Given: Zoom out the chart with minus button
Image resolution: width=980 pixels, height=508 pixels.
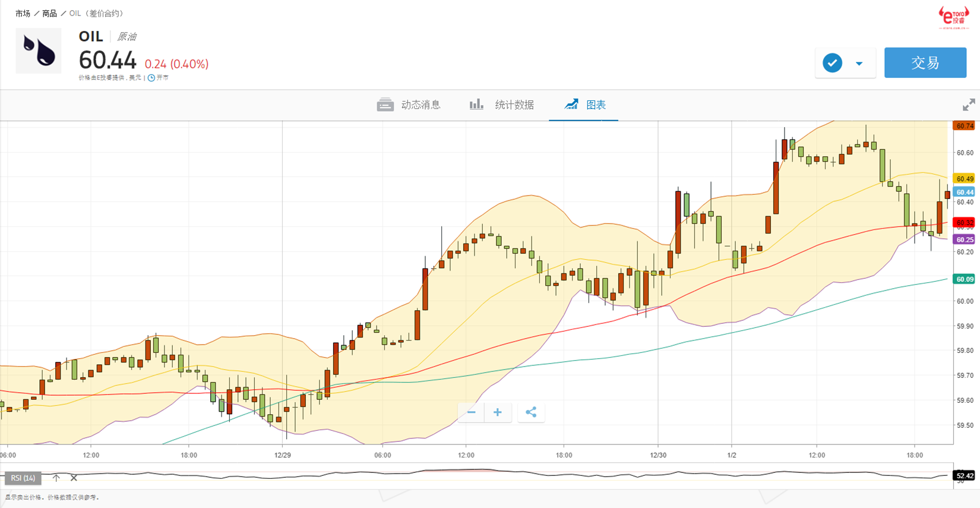Looking at the screenshot, I should [471, 412].
